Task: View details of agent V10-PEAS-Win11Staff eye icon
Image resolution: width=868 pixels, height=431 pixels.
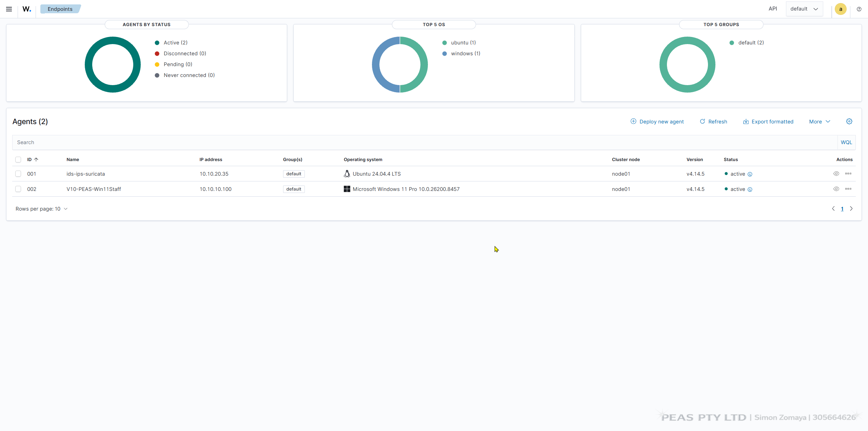Action: point(836,189)
